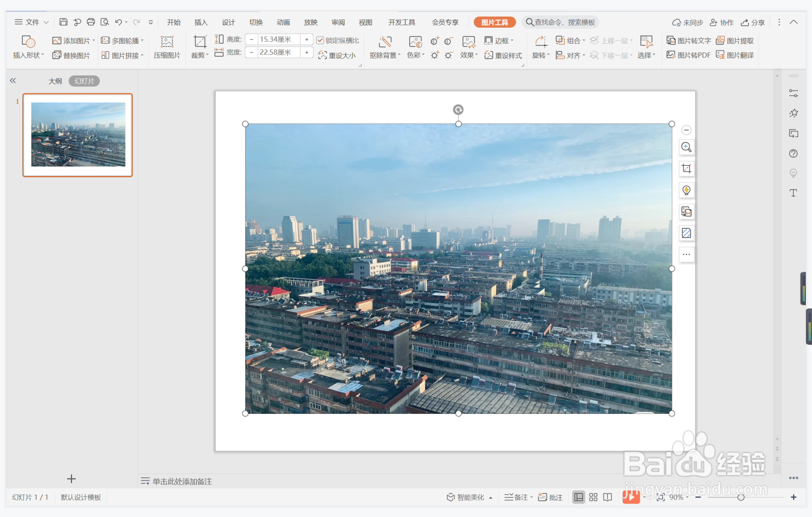Switch to slide sorter grid view

pyautogui.click(x=593, y=497)
